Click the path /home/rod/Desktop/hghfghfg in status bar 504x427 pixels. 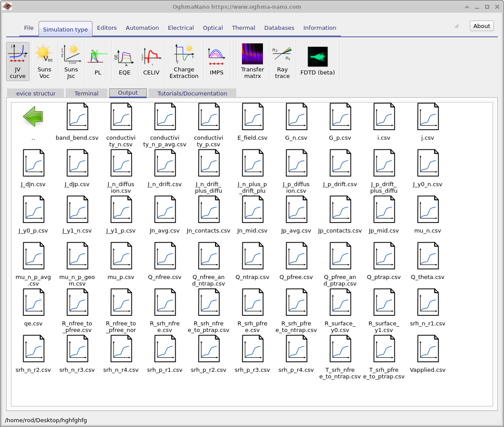pyautogui.click(x=46, y=420)
